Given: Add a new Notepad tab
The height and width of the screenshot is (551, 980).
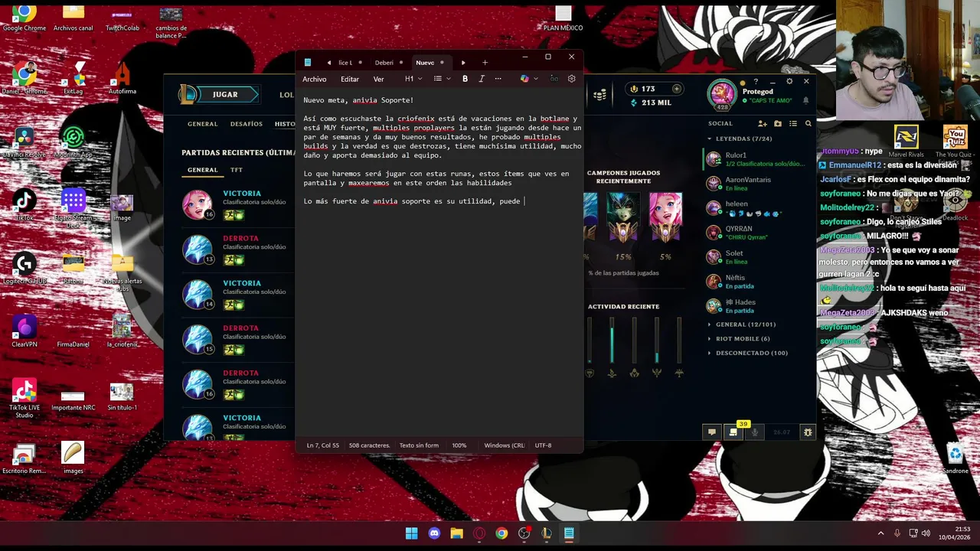Looking at the screenshot, I should click(485, 63).
